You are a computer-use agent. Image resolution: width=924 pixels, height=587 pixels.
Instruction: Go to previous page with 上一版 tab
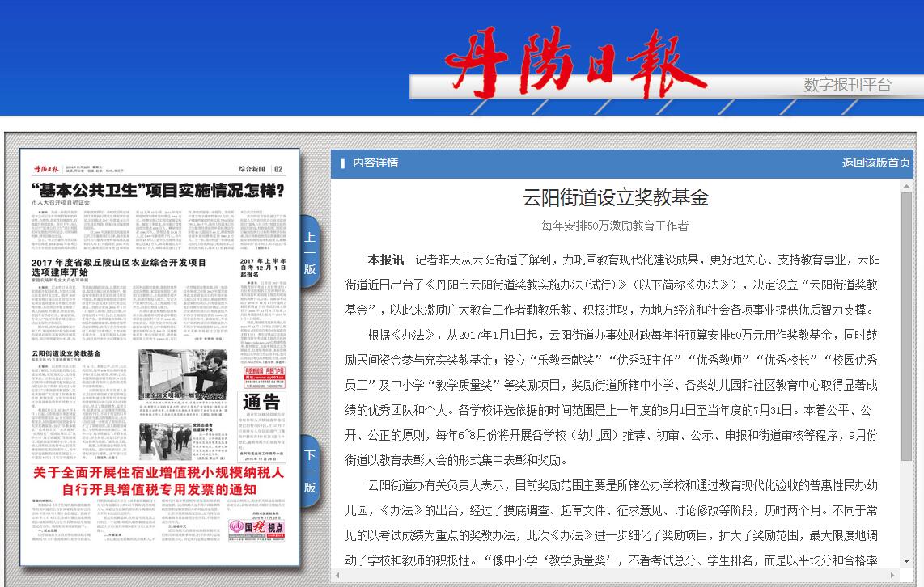[310, 252]
